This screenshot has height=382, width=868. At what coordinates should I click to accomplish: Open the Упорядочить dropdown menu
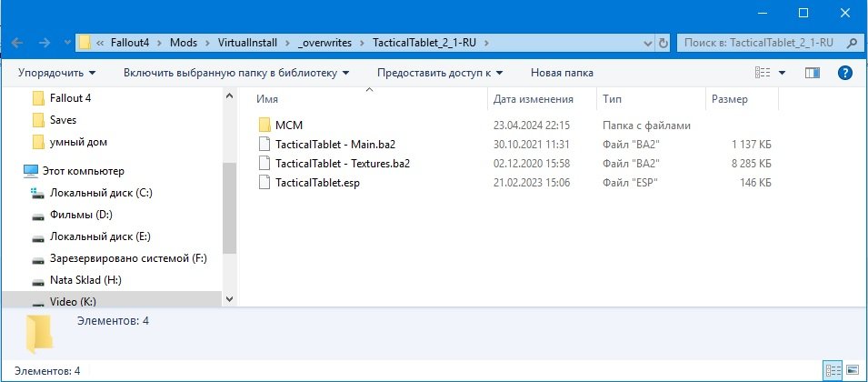click(56, 73)
